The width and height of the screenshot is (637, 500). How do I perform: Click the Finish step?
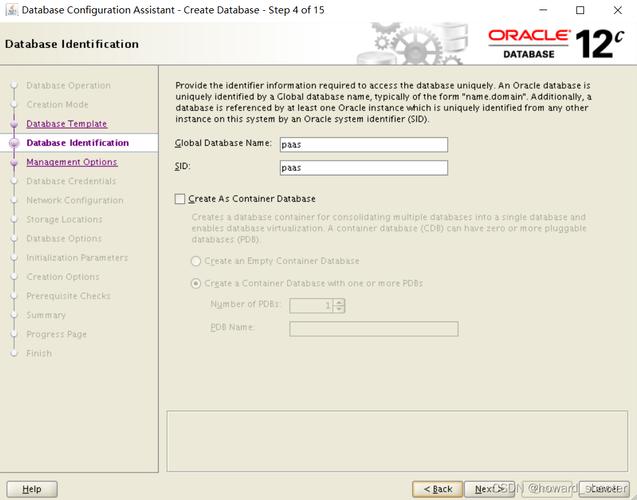(x=39, y=353)
